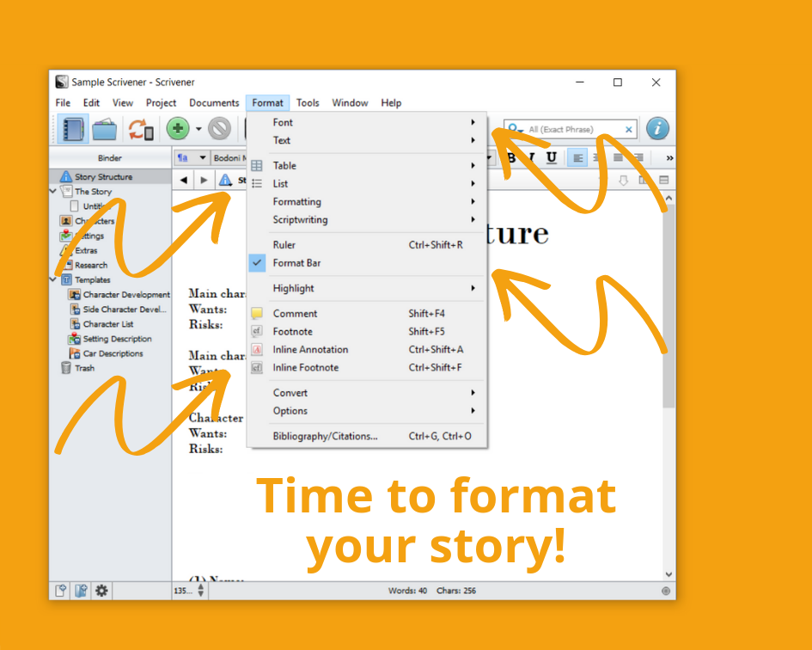Open the Tools menu
Image resolution: width=812 pixels, height=650 pixels.
click(308, 102)
